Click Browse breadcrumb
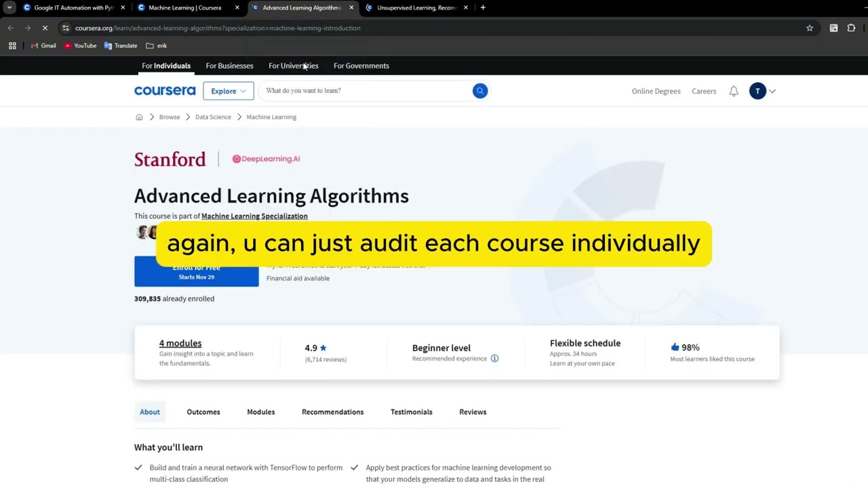 coord(170,117)
